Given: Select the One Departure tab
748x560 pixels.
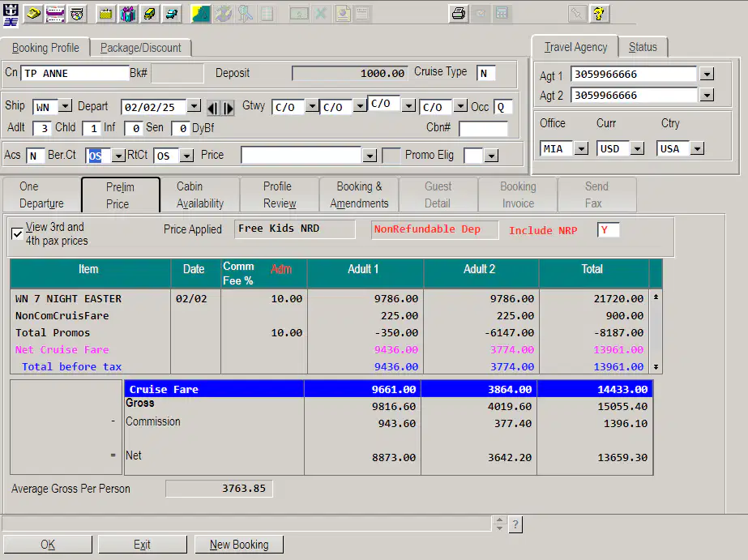Looking at the screenshot, I should click(41, 195).
